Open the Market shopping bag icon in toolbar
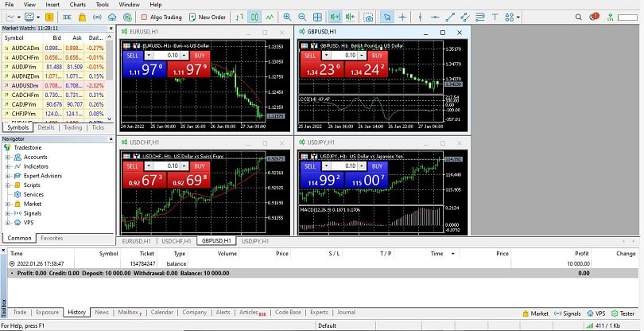644x331 pixels. pos(82,18)
